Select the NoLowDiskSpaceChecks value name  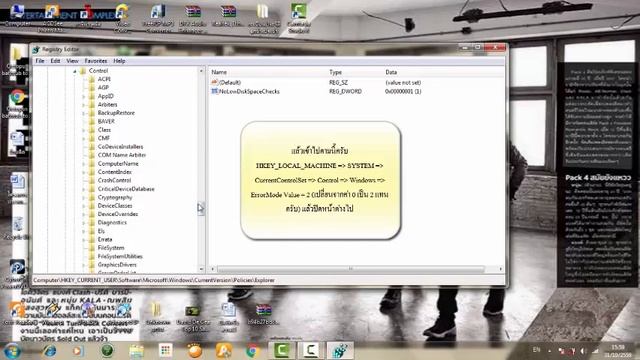click(x=249, y=92)
